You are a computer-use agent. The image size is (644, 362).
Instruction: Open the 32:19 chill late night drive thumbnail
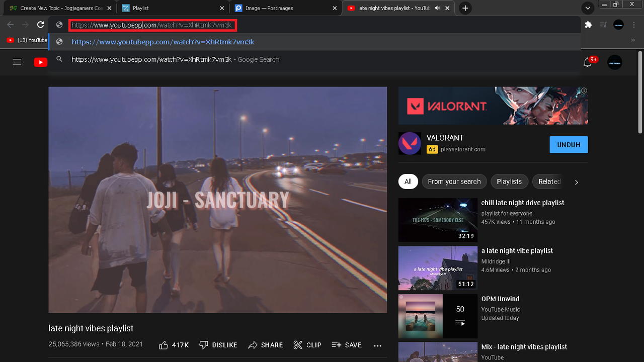[x=438, y=220]
